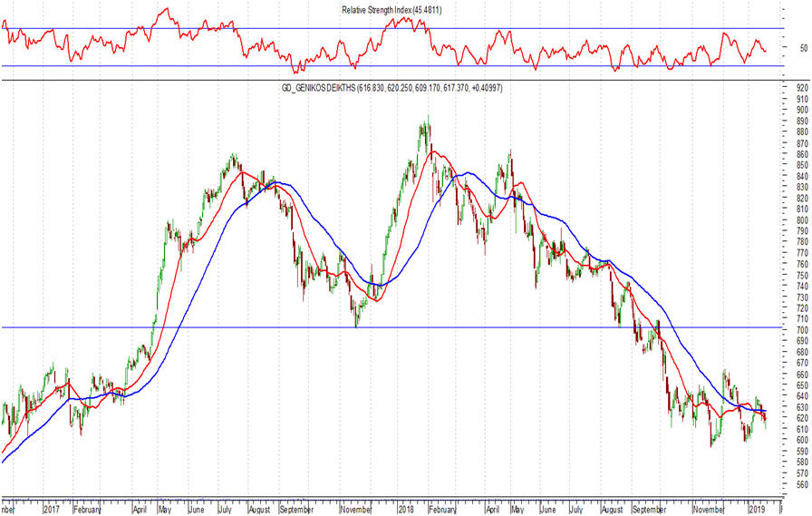Click the 600 price axis label
This screenshot has height=516, width=812.
click(802, 441)
